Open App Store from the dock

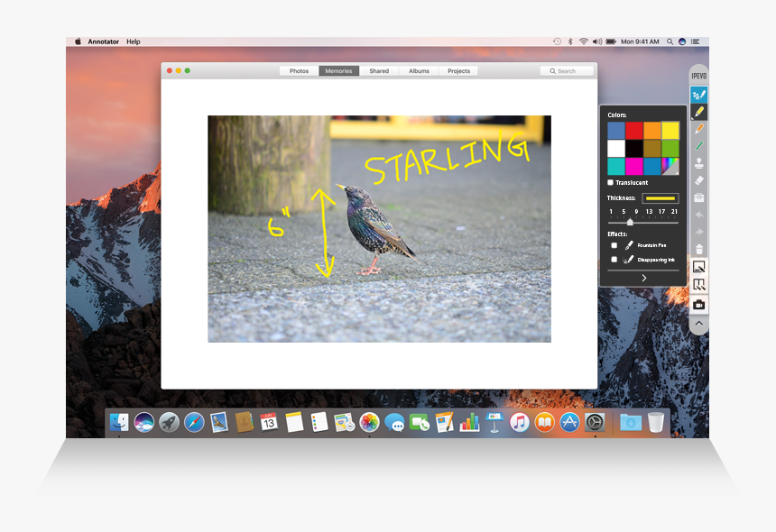[569, 423]
